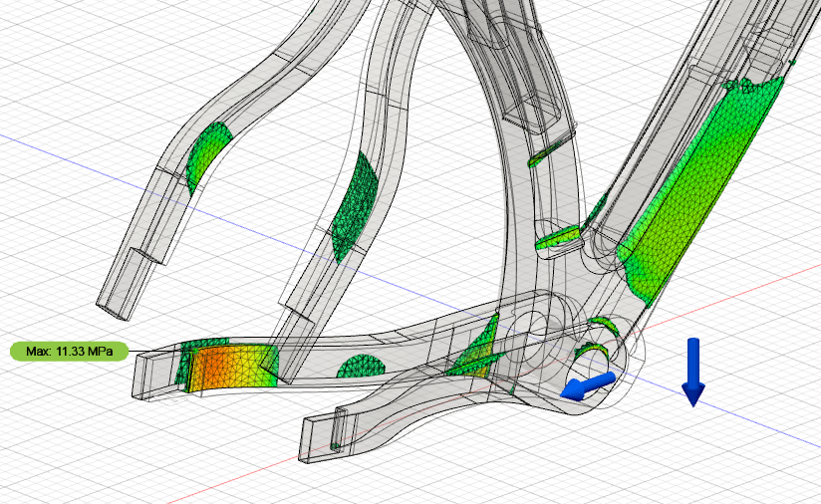821x504 pixels.
Task: Select the green strip at the seat tube base junction
Action: [x=560, y=237]
